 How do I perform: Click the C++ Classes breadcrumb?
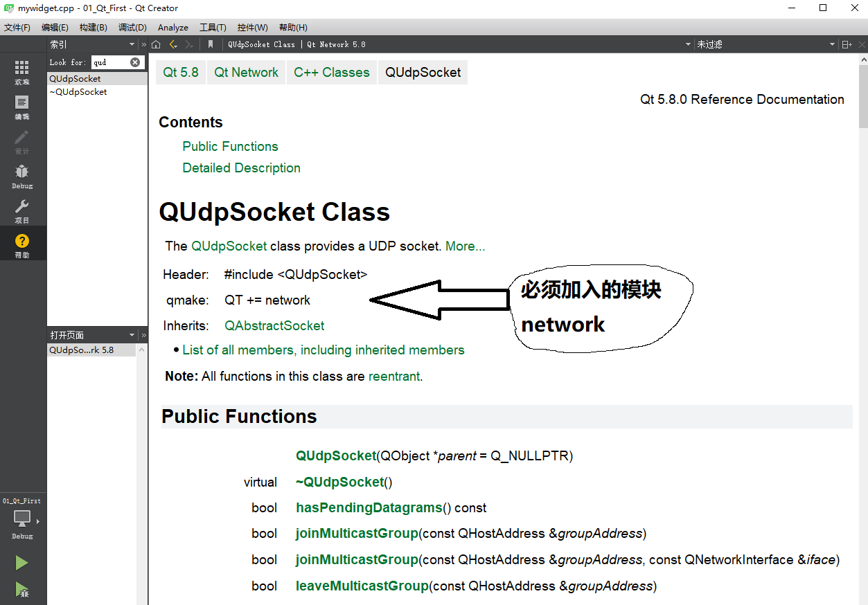[x=332, y=73]
